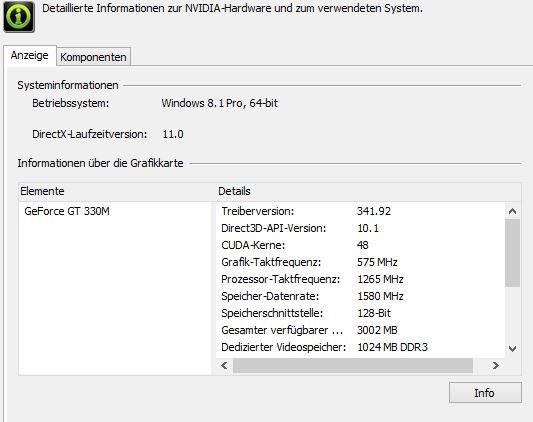The image size is (533, 422).
Task: Click the Info button
Action: pyautogui.click(x=485, y=393)
